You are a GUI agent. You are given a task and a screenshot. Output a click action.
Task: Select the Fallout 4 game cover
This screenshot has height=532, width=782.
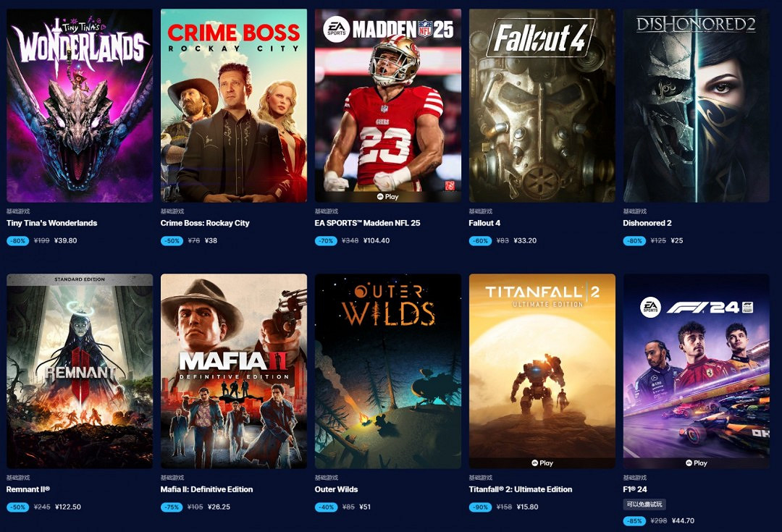(542, 106)
